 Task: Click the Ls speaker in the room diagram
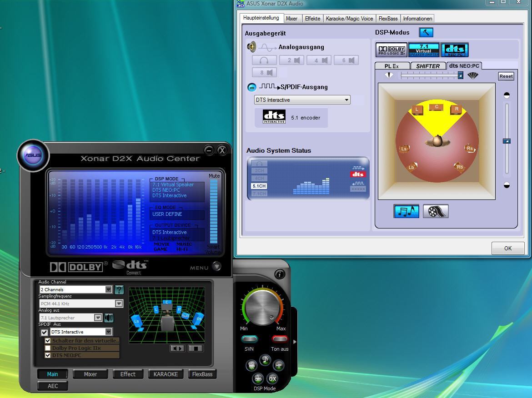tap(404, 149)
